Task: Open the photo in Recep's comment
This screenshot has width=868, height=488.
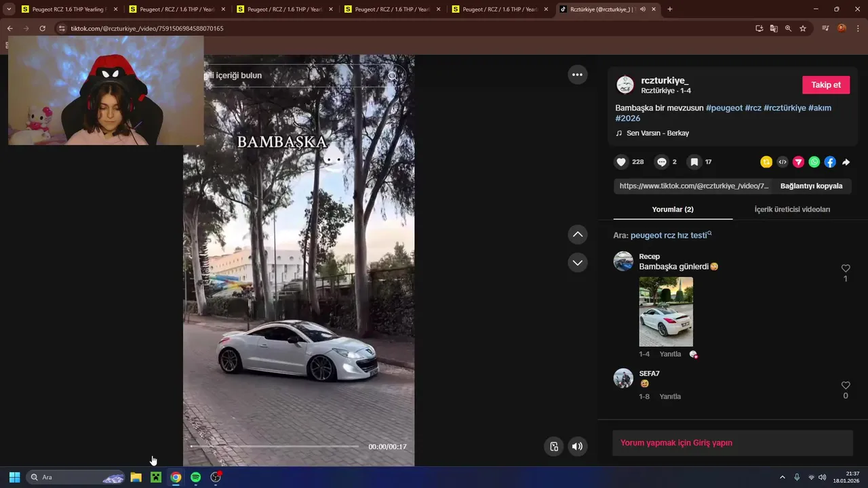Action: (666, 312)
